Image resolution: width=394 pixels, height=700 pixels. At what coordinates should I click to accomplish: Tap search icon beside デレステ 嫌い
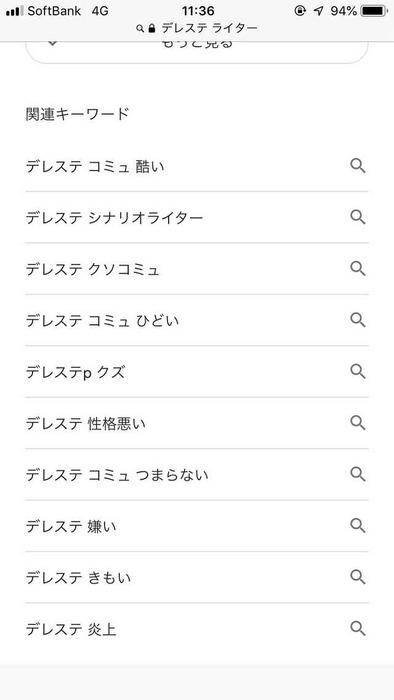[357, 526]
